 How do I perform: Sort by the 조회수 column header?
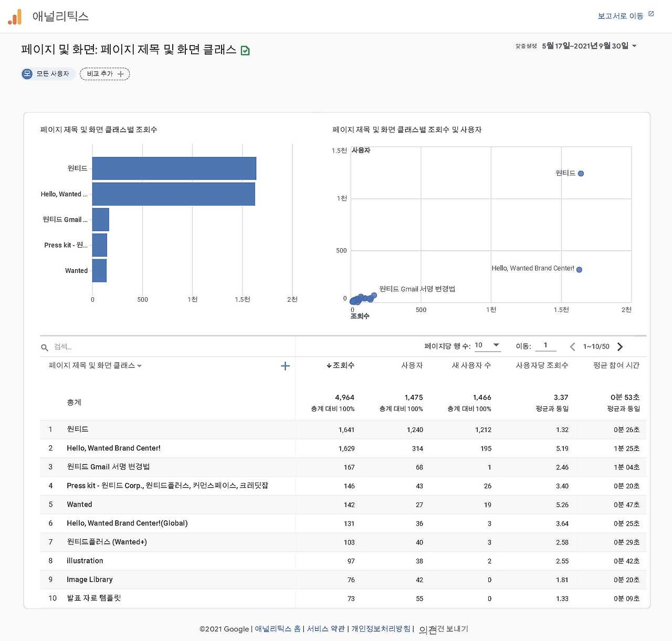(340, 365)
